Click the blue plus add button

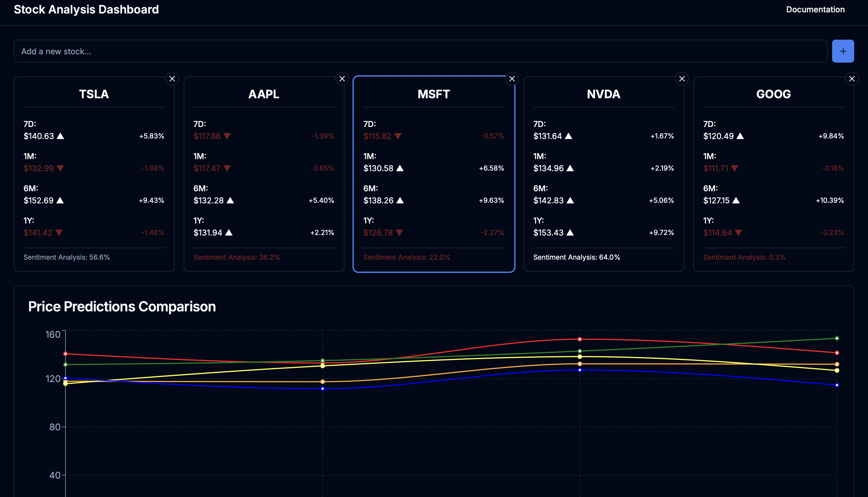click(843, 51)
